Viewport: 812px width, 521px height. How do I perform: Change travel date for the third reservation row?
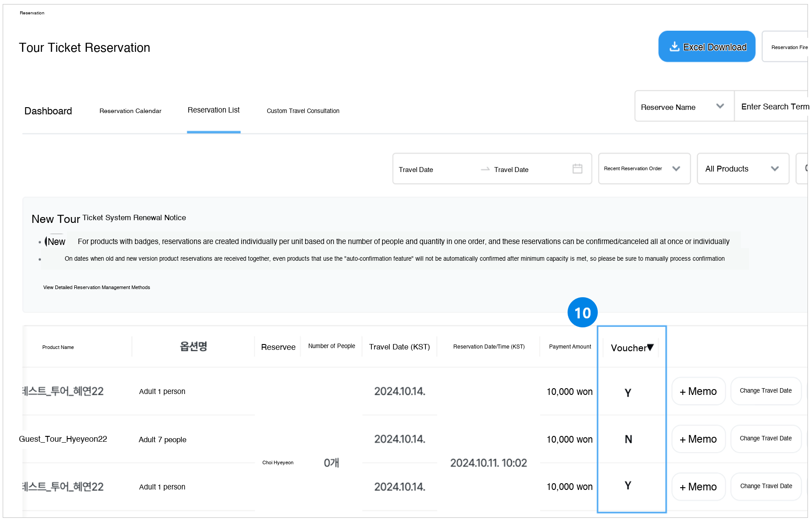[x=765, y=486]
